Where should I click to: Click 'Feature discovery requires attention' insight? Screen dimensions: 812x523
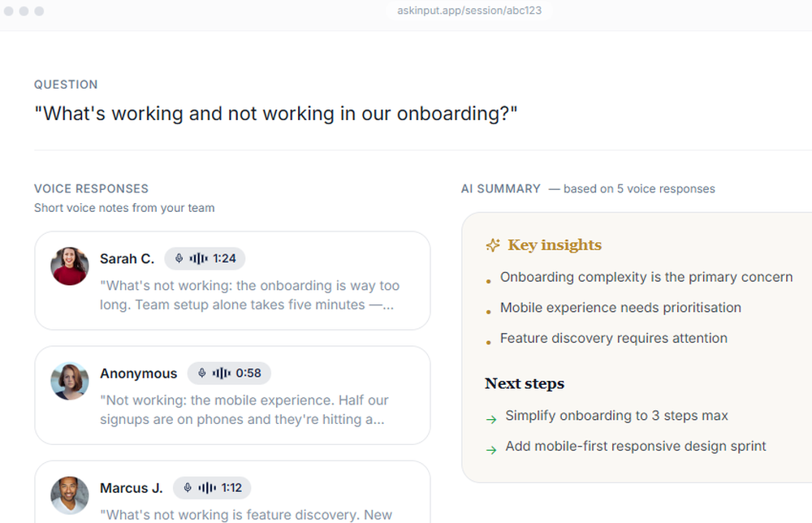614,338
